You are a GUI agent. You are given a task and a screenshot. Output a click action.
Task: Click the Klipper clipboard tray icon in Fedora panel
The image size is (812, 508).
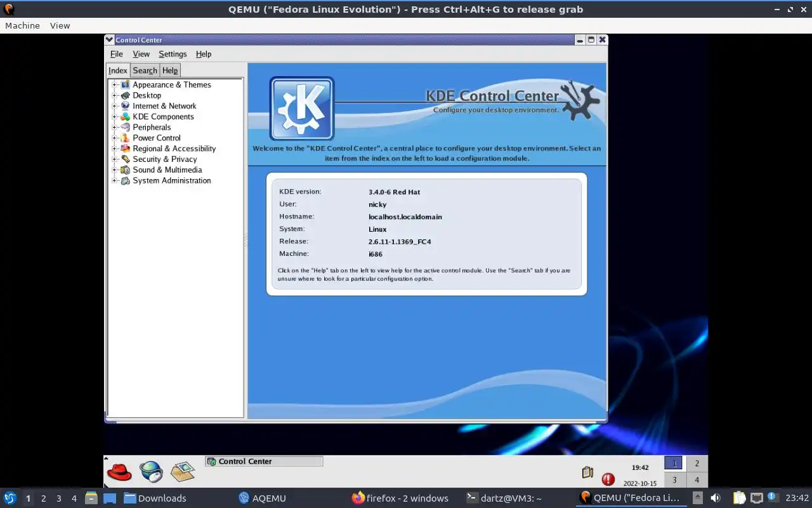tap(587, 472)
